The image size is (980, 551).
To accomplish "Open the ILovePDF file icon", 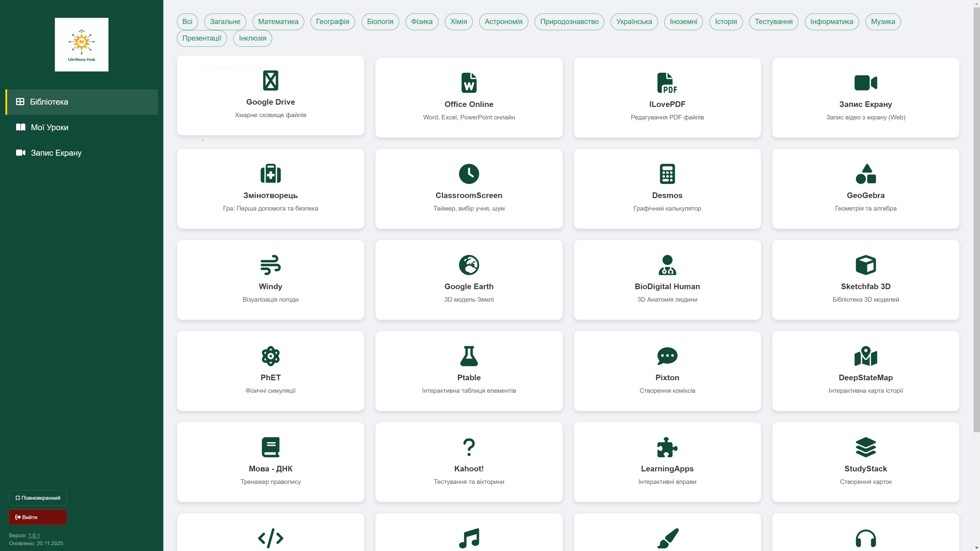I will coord(667,83).
